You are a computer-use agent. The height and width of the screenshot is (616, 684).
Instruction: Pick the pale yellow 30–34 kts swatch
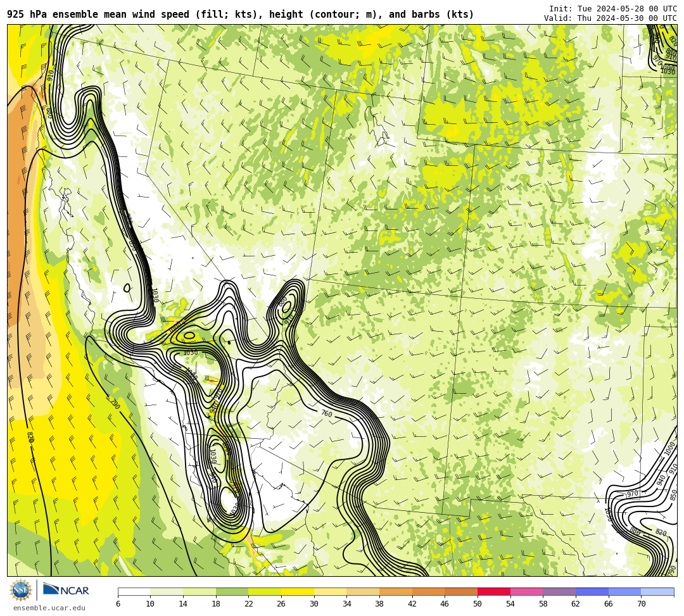pyautogui.click(x=330, y=591)
